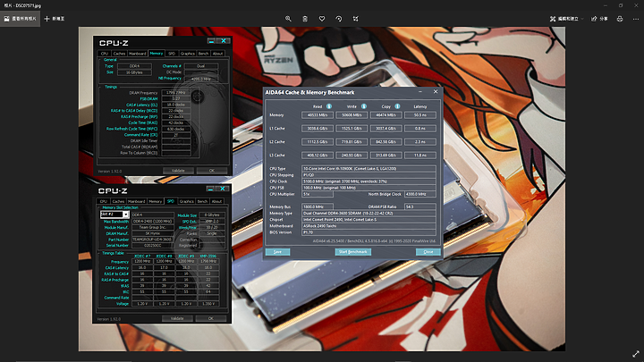Click Module Manuf. field Team Group Inc.
The width and height of the screenshot is (644, 362).
click(x=152, y=227)
